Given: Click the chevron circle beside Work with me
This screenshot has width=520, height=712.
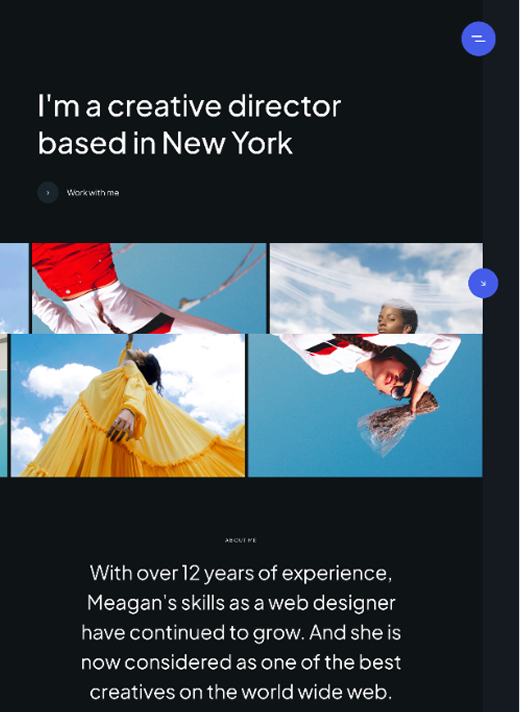Looking at the screenshot, I should [x=48, y=193].
